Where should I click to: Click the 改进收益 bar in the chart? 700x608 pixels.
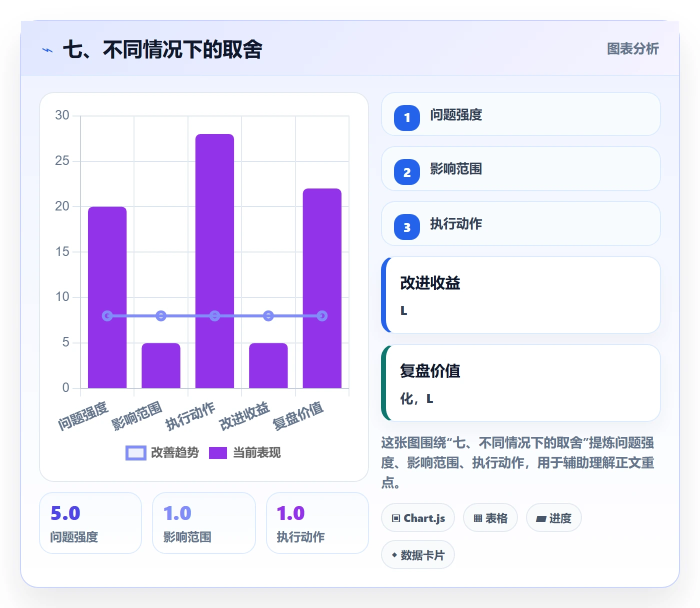(268, 365)
